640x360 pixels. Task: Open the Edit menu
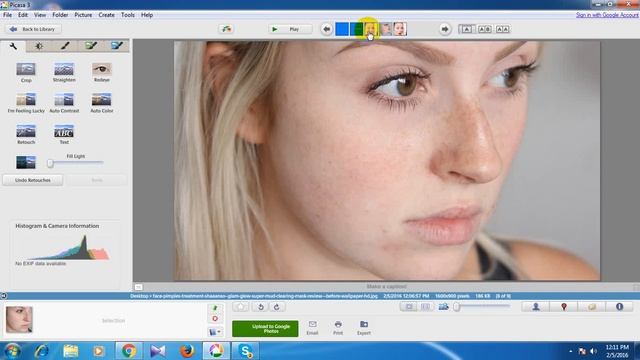[x=23, y=15]
